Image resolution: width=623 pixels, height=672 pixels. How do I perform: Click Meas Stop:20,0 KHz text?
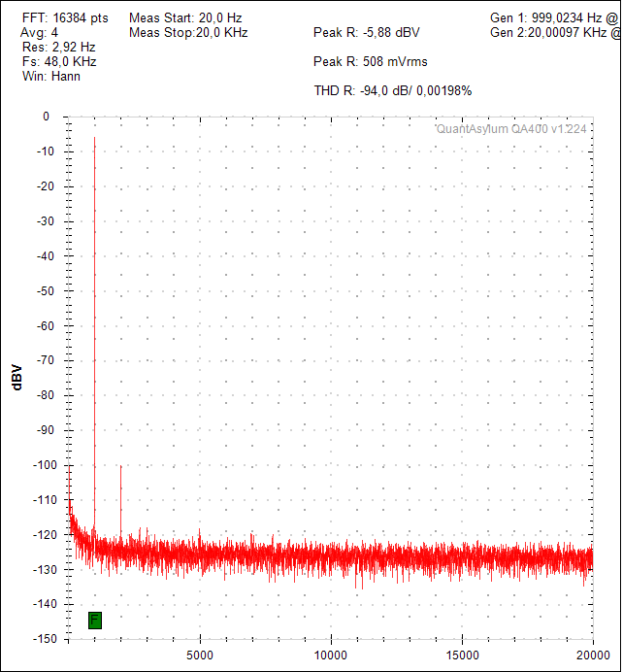coord(188,33)
